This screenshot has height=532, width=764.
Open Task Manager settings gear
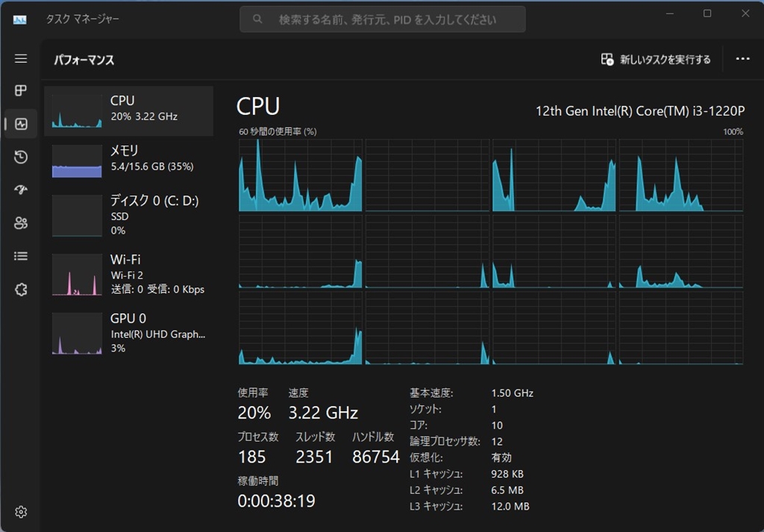[x=21, y=512]
